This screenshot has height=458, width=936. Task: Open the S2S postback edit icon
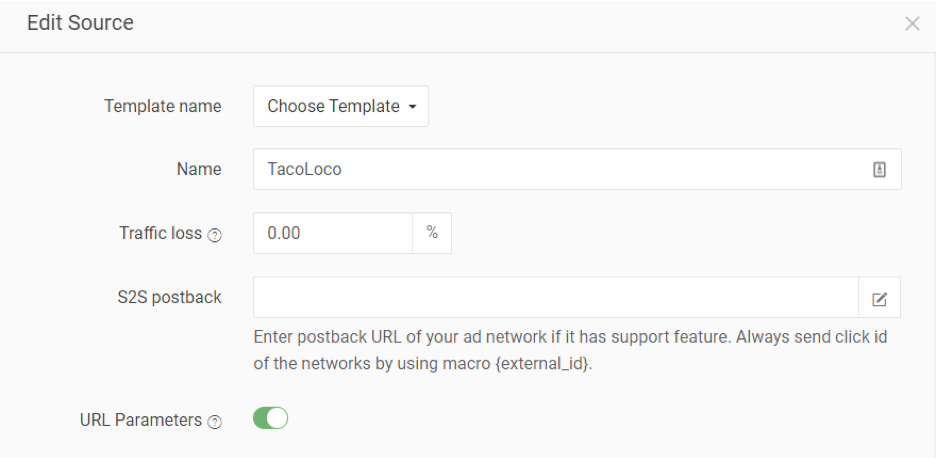coord(879,299)
